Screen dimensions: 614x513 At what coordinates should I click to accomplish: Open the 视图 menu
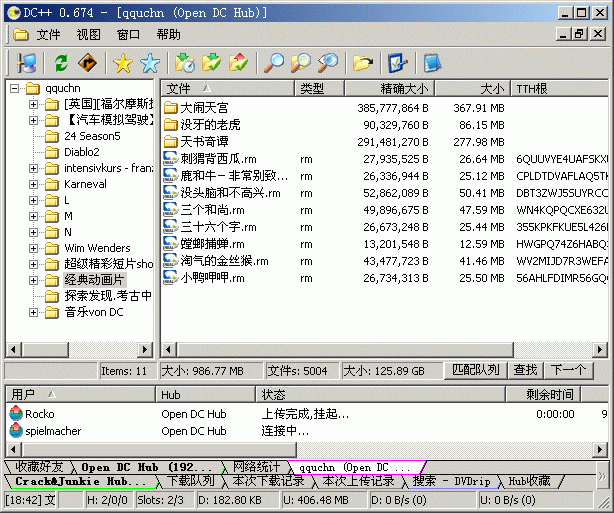pos(88,35)
